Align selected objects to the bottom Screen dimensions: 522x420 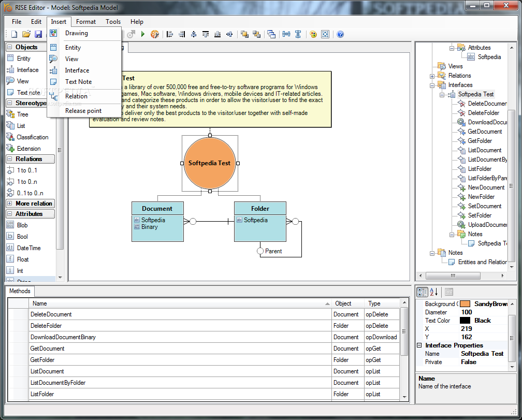[218, 34]
